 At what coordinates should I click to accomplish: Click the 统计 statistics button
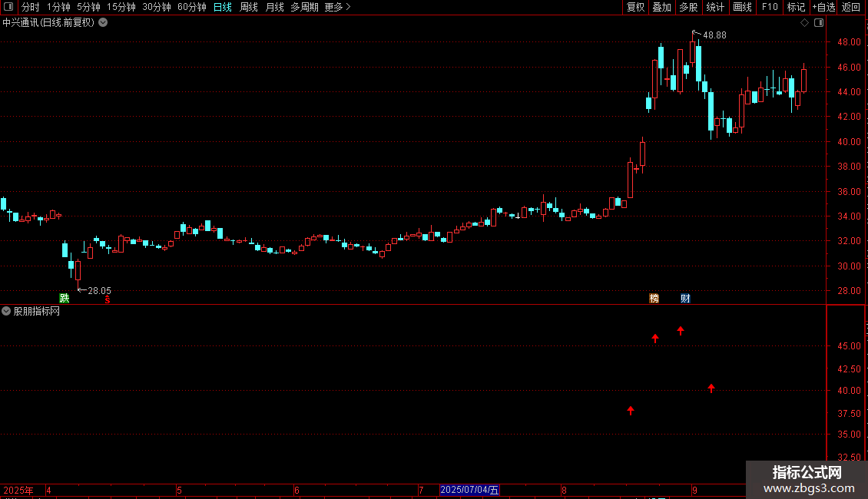[715, 7]
